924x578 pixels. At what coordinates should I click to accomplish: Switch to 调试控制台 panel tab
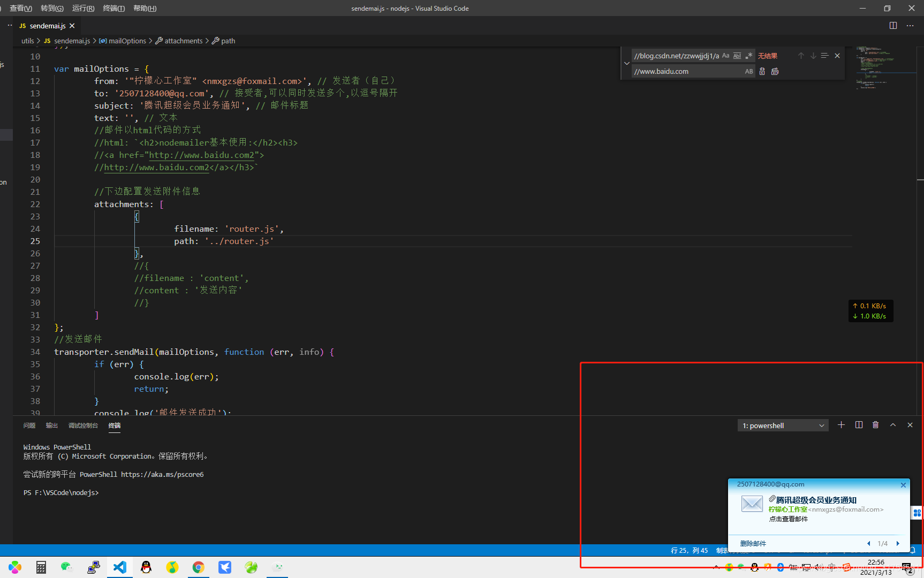tap(83, 425)
